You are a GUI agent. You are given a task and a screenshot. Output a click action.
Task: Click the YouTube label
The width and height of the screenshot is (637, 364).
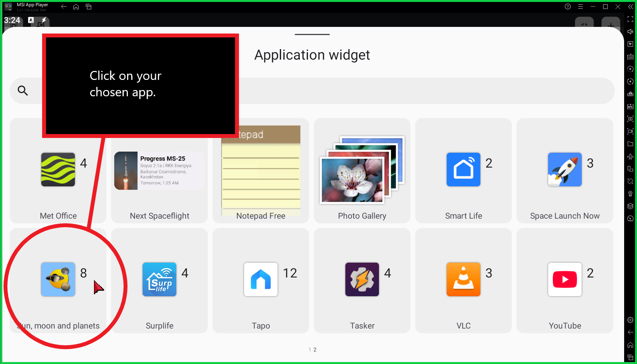(x=565, y=326)
